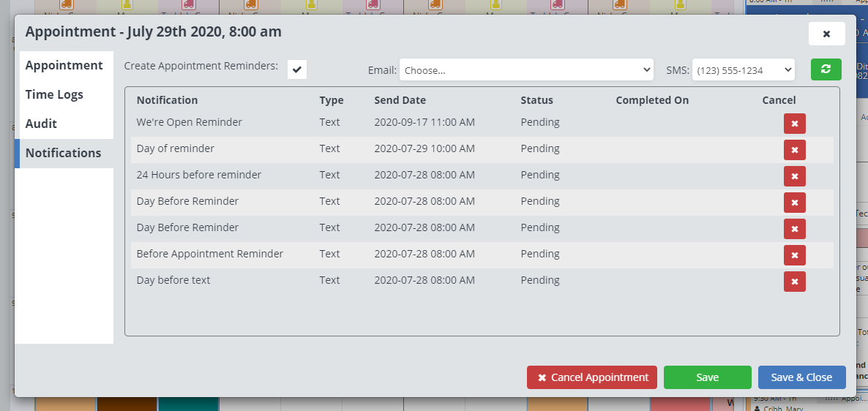Image resolution: width=868 pixels, height=411 pixels.
Task: Cancel the Day before text notification
Action: [794, 282]
